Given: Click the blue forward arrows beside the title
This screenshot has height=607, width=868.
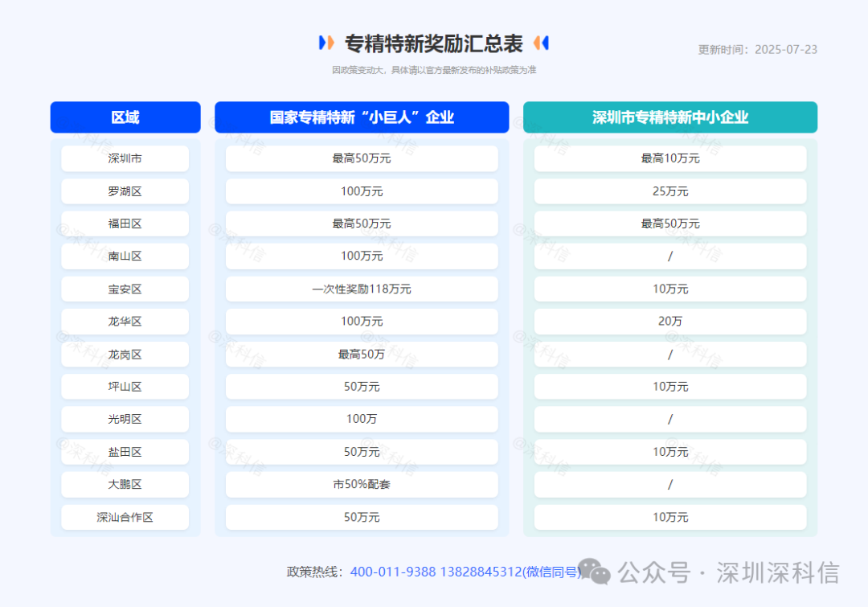Looking at the screenshot, I should tap(325, 43).
